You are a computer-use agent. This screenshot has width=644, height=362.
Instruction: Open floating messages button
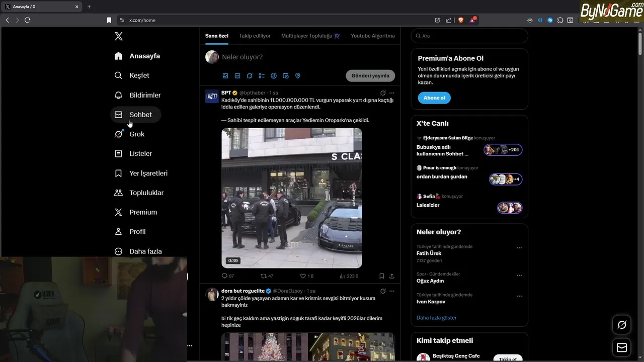tap(622, 347)
